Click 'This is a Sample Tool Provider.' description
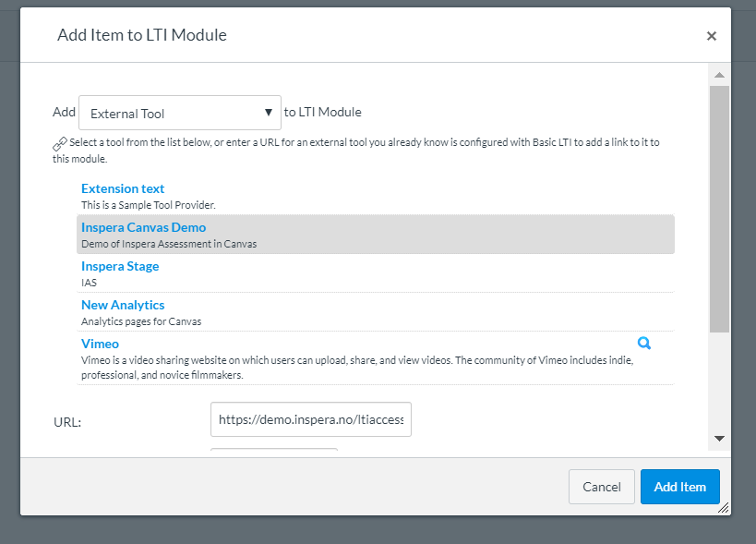The width and height of the screenshot is (756, 544). tap(149, 205)
